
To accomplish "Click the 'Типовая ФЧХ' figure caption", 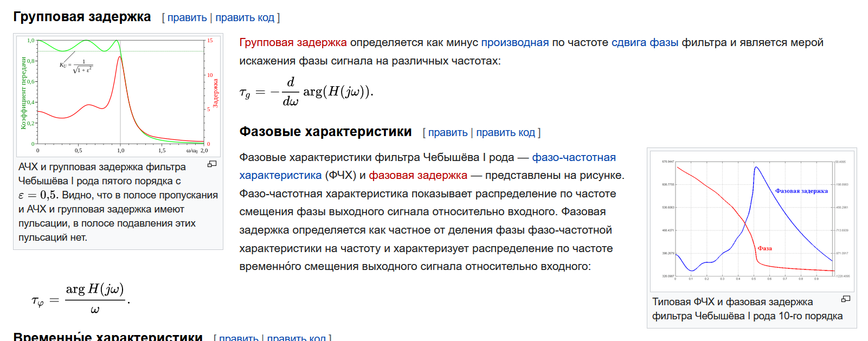I will point(747,309).
